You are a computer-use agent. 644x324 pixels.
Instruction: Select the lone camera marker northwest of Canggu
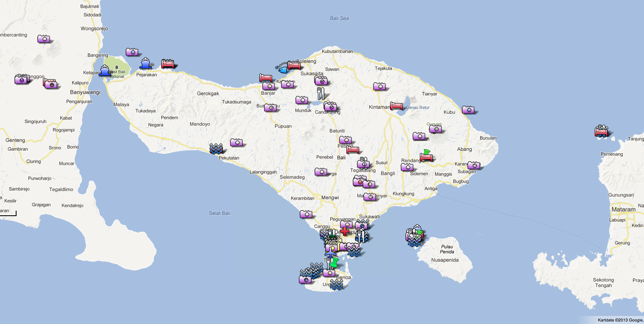tap(306, 214)
